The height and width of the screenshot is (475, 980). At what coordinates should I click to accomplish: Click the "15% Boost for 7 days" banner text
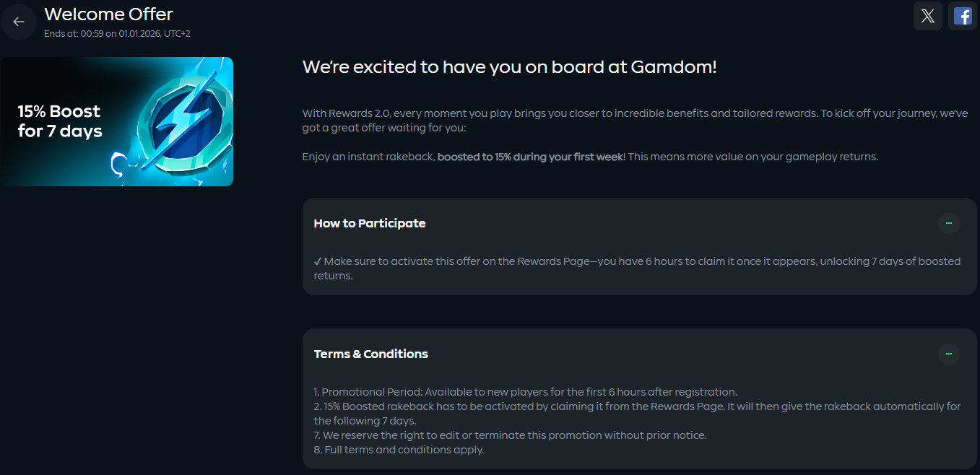pyautogui.click(x=60, y=121)
